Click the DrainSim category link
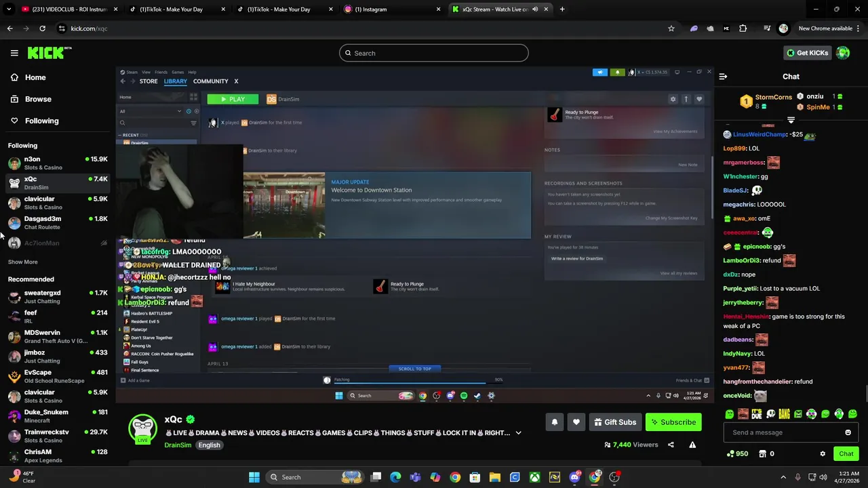Screen dimensions: 868x488 coord(177,445)
